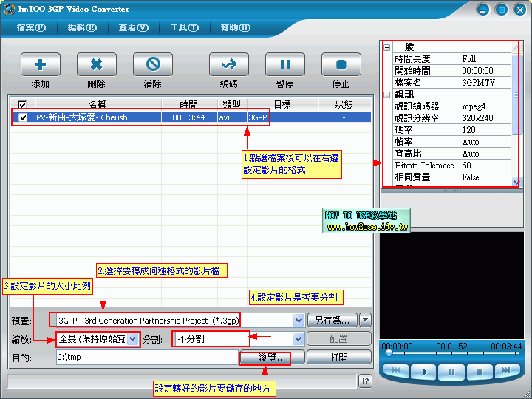Click the 另存為... button

[332, 320]
